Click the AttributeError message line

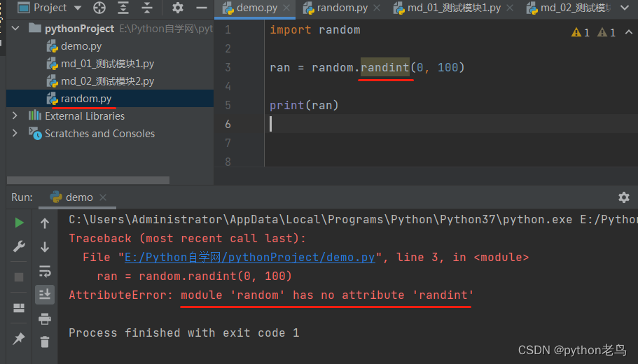[x=271, y=295]
